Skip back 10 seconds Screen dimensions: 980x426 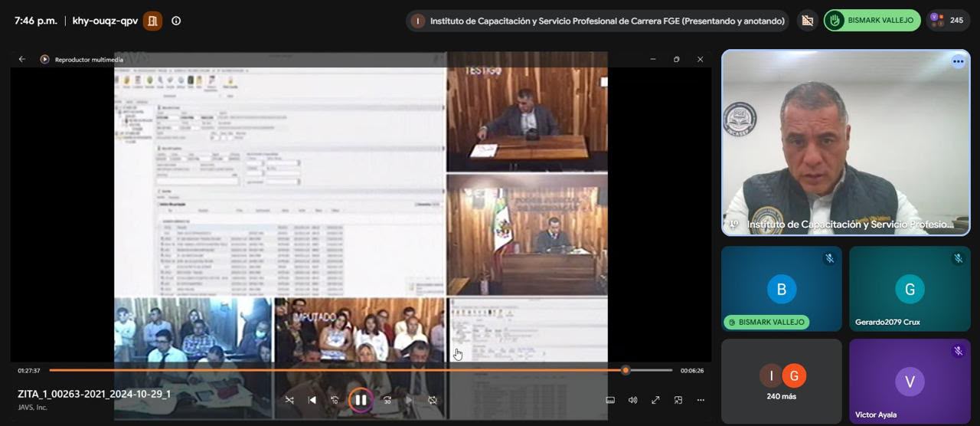(x=335, y=400)
